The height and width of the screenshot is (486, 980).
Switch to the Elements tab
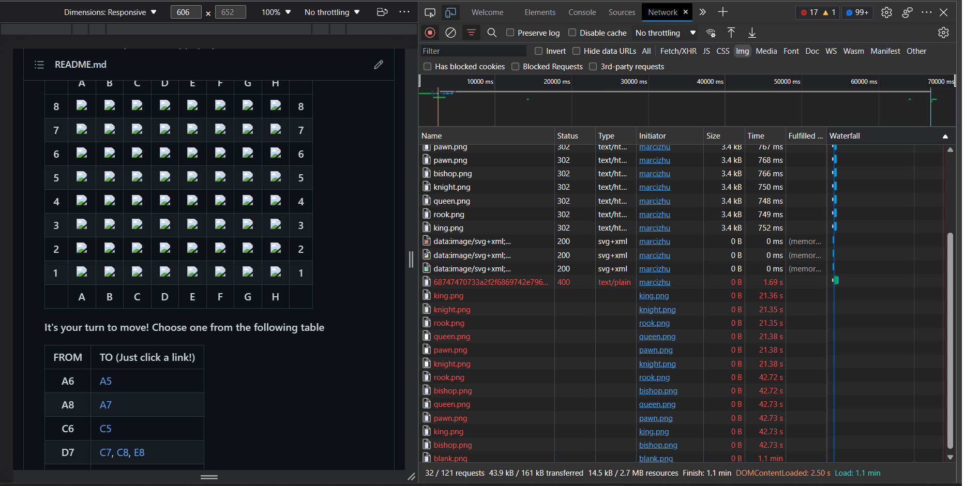pos(540,12)
